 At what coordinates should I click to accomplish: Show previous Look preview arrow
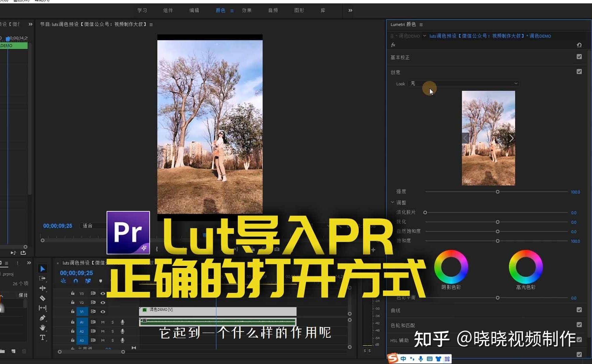(466, 138)
